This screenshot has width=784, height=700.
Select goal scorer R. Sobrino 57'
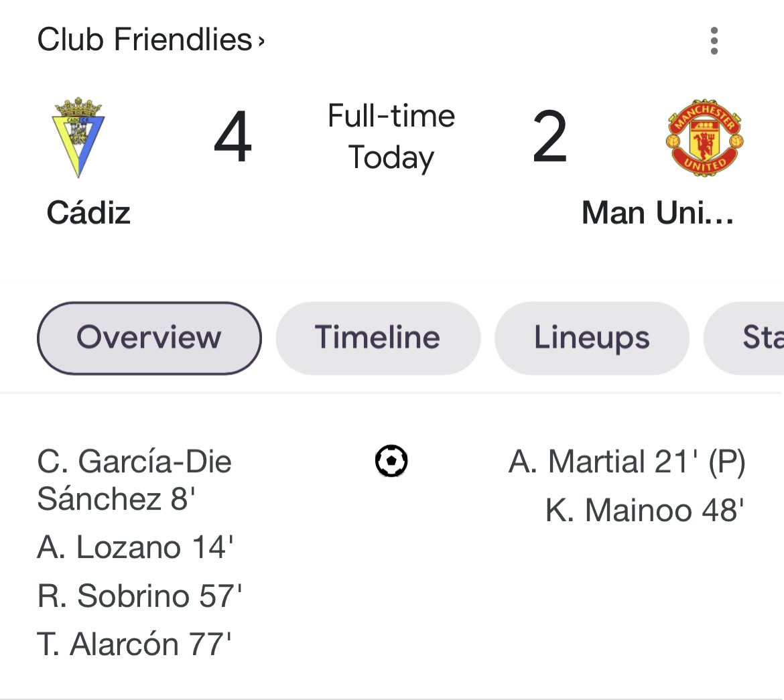tap(139, 596)
